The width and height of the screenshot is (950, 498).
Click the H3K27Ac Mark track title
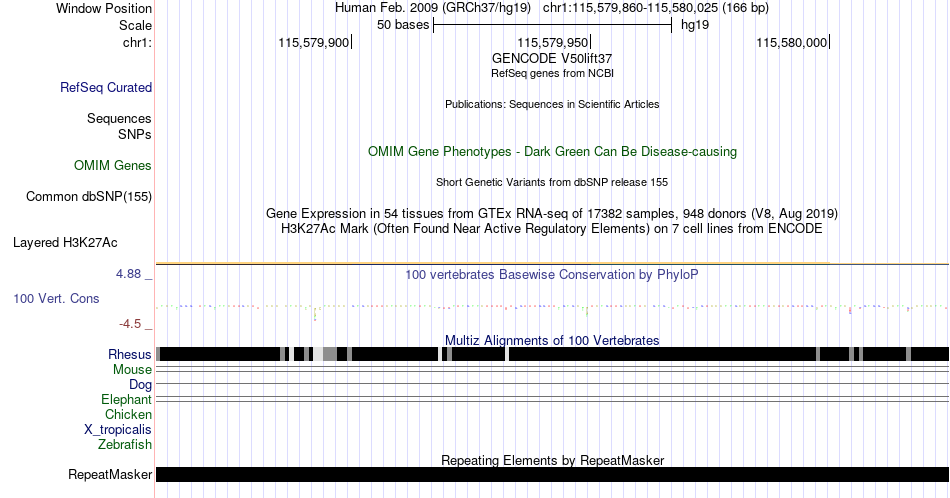tap(552, 228)
